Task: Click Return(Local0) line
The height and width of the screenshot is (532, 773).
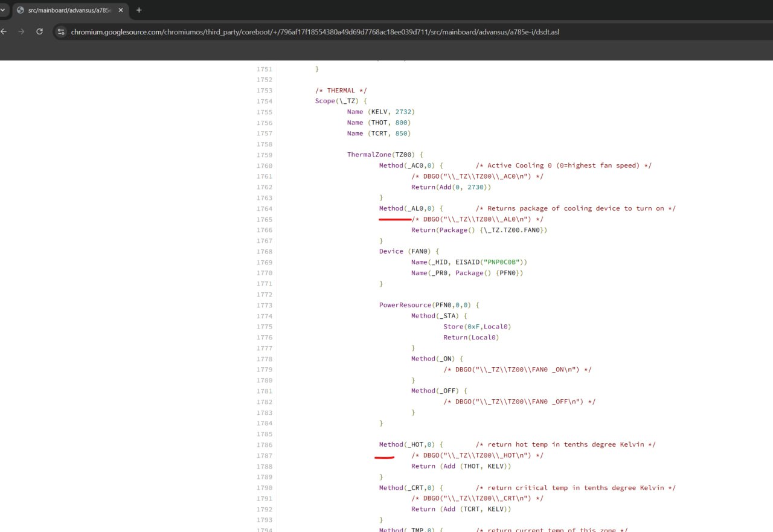Action: tap(472, 338)
